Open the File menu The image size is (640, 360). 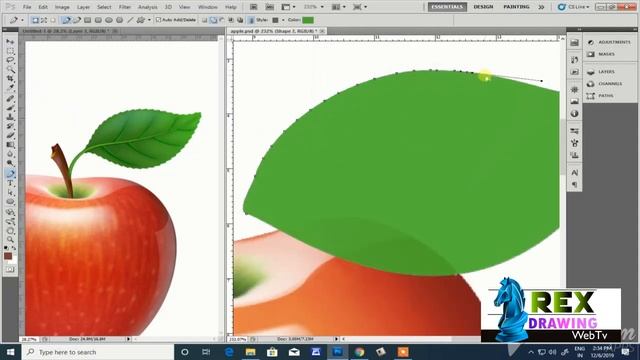(x=27, y=7)
